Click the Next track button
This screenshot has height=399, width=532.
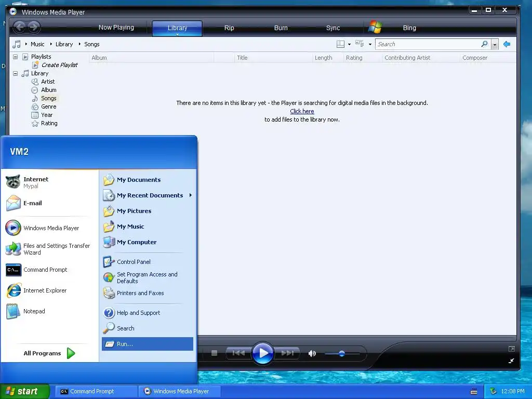pyautogui.click(x=287, y=353)
